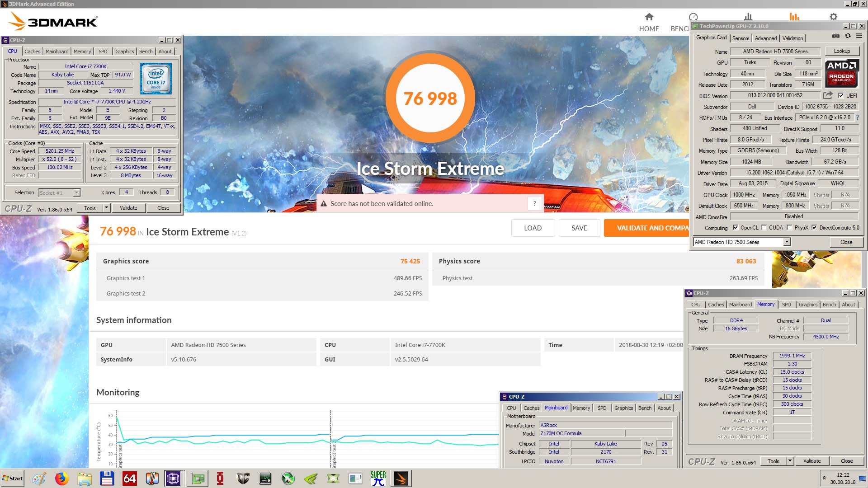Click the AMD Radeon Graphics logo in GPU-Z

tap(841, 73)
